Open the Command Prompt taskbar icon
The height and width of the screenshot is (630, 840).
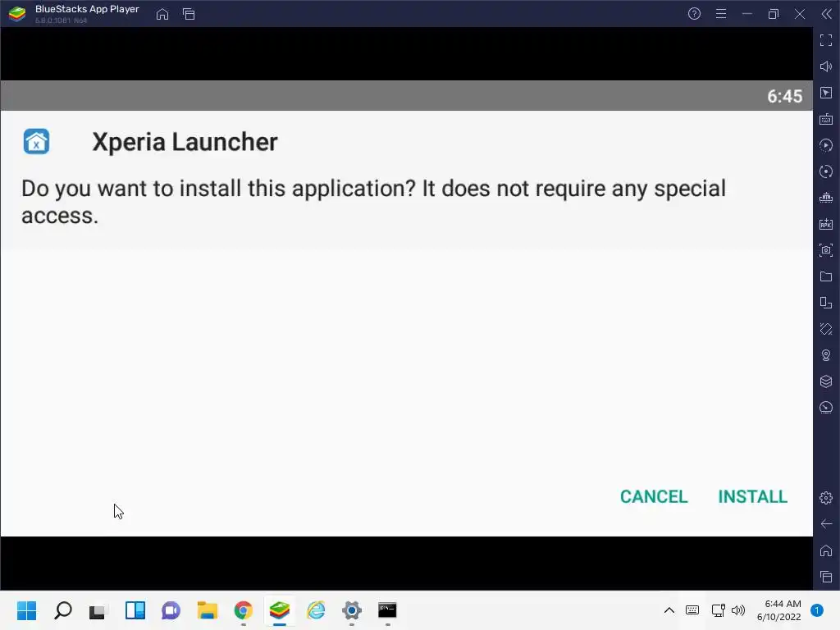click(x=387, y=610)
